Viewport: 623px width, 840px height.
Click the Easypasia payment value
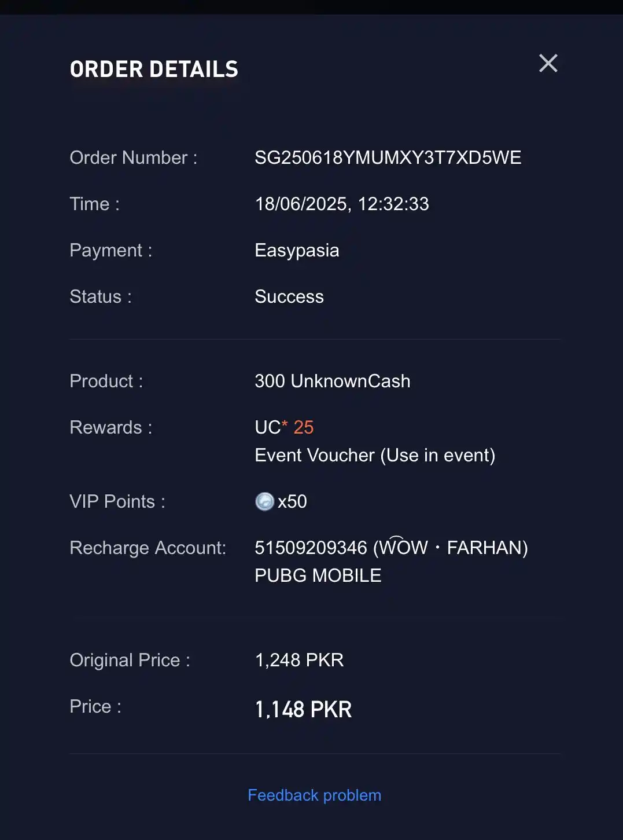click(x=297, y=251)
